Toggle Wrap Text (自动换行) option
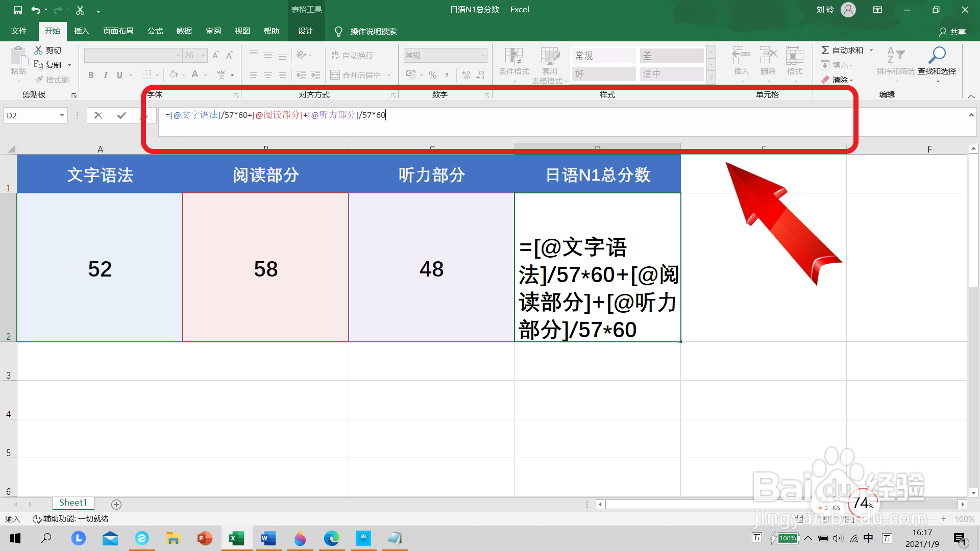Screen dimensions: 980x551 tap(352, 55)
